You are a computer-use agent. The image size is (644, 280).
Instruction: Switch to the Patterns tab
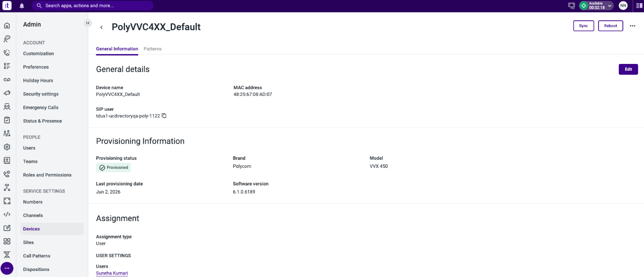[153, 49]
